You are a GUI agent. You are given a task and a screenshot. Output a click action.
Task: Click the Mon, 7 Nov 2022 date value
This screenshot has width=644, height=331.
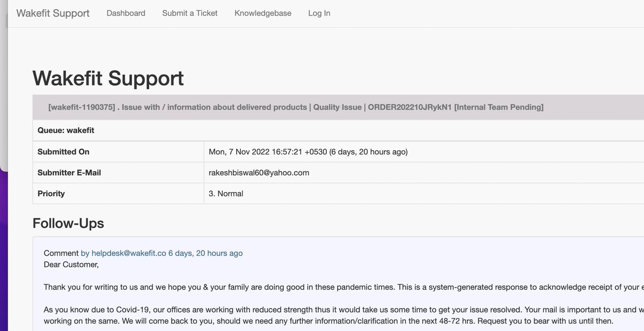click(x=308, y=152)
